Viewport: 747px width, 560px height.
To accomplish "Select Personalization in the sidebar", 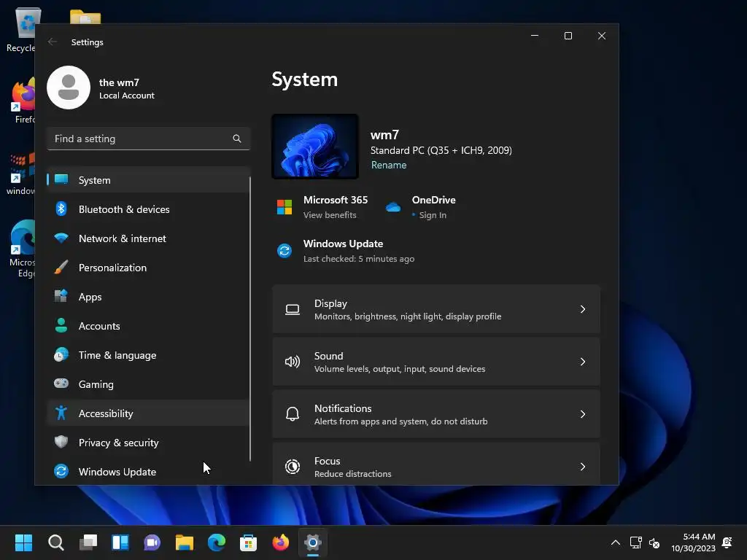I will tap(148, 268).
